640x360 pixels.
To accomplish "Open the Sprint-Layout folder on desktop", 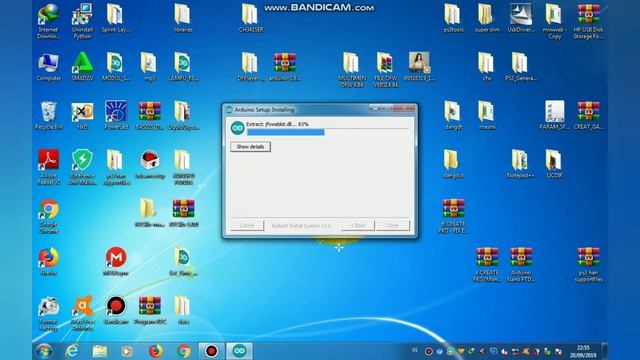I will (x=116, y=18).
